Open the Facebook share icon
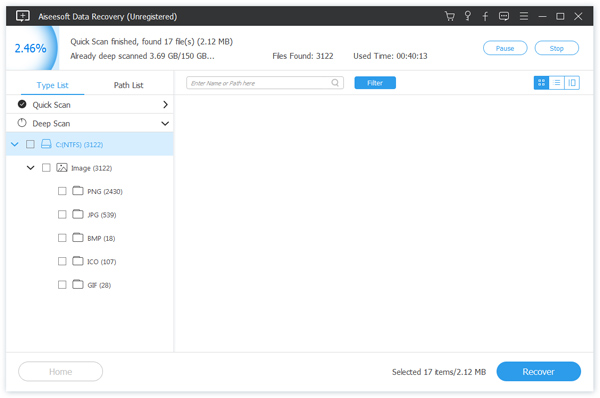This screenshot has width=600, height=398. tap(485, 16)
